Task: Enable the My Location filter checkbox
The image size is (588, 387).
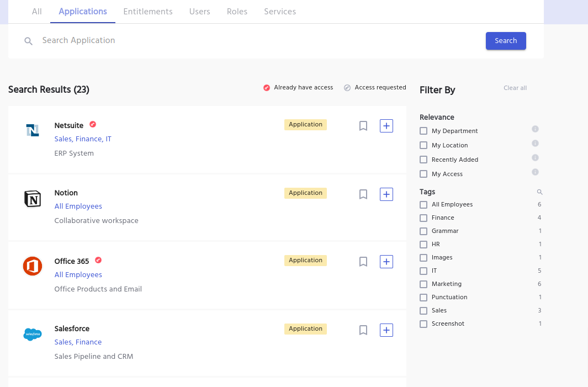Action: [423, 145]
